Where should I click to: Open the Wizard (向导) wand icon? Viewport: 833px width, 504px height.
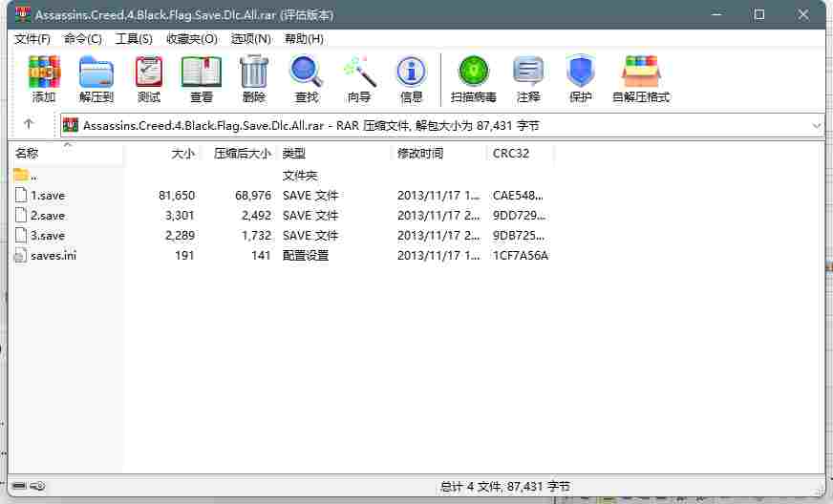coord(359,73)
